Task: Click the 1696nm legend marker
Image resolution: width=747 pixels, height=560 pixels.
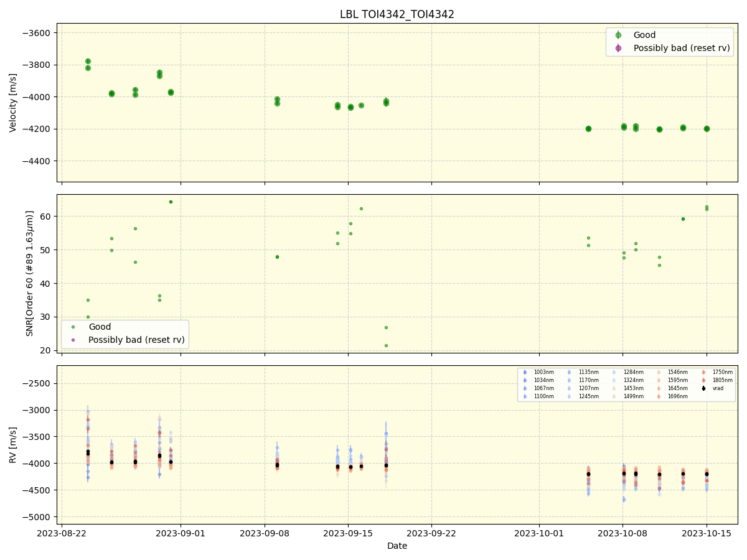Action: [x=659, y=396]
